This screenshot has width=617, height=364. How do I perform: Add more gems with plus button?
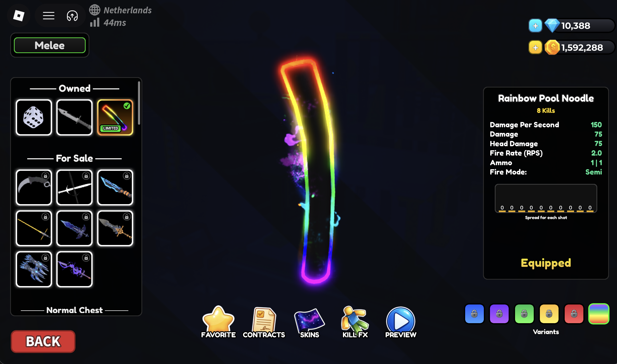tap(535, 26)
